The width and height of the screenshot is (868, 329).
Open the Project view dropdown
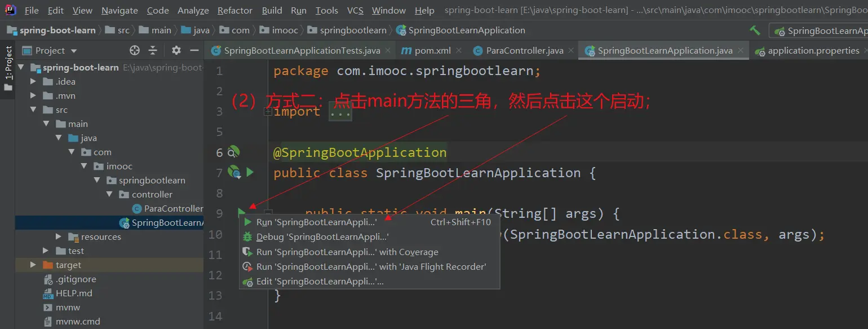74,51
